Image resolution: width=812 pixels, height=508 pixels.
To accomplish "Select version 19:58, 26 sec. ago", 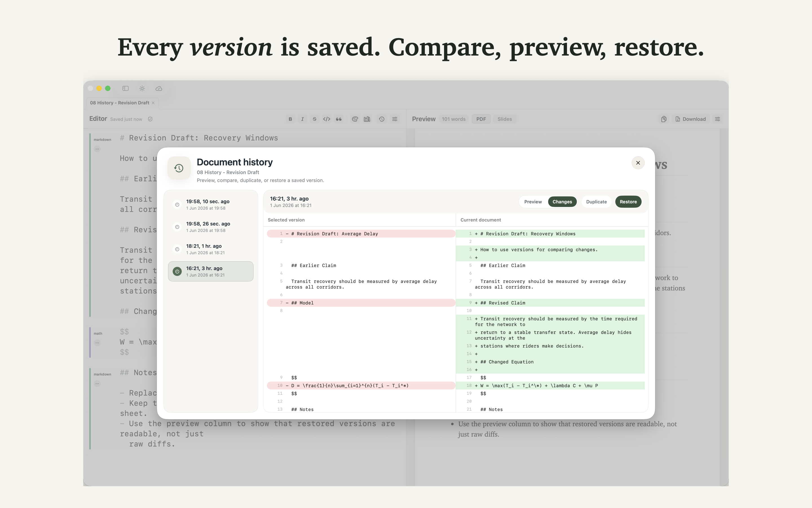I will click(211, 227).
